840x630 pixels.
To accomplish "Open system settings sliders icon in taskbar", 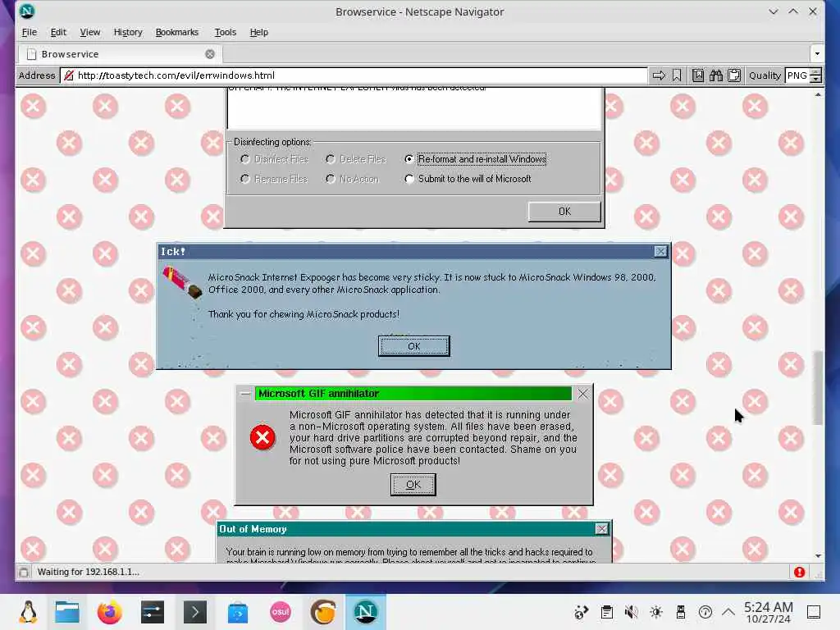I will click(153, 612).
